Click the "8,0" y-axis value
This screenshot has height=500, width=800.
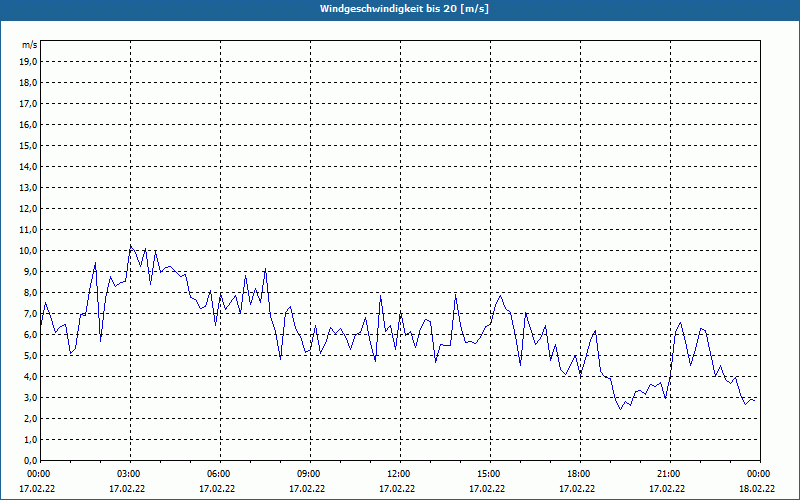click(30, 292)
